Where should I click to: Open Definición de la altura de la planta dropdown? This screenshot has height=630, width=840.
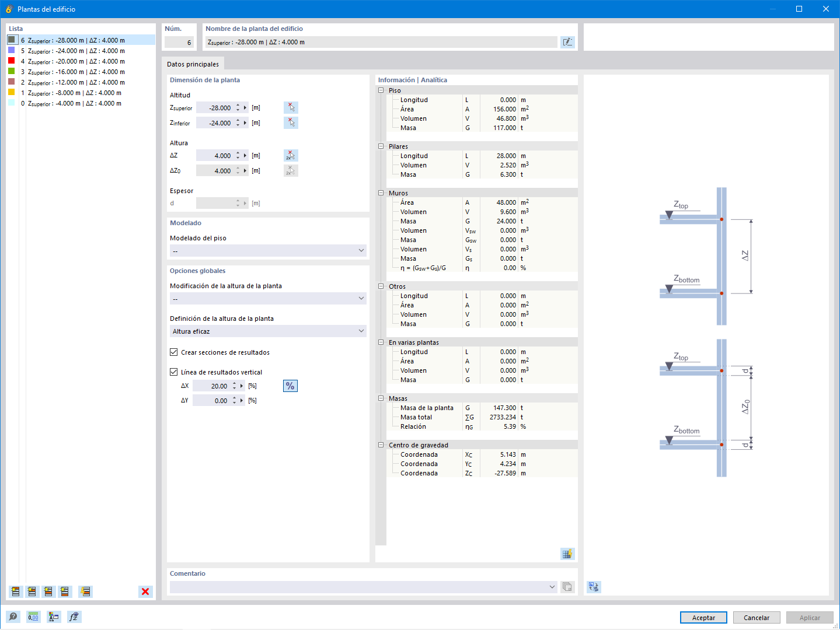point(268,331)
